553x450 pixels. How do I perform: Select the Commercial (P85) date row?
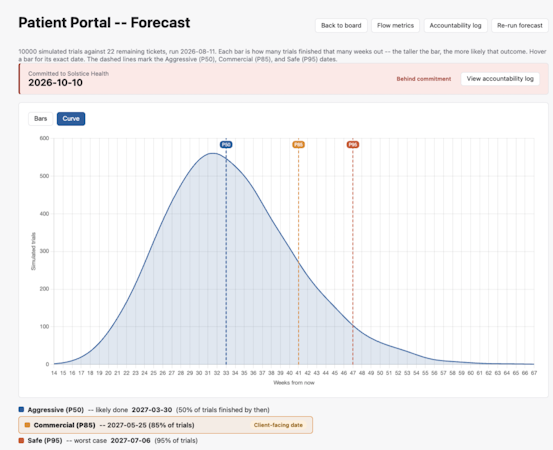click(x=165, y=425)
